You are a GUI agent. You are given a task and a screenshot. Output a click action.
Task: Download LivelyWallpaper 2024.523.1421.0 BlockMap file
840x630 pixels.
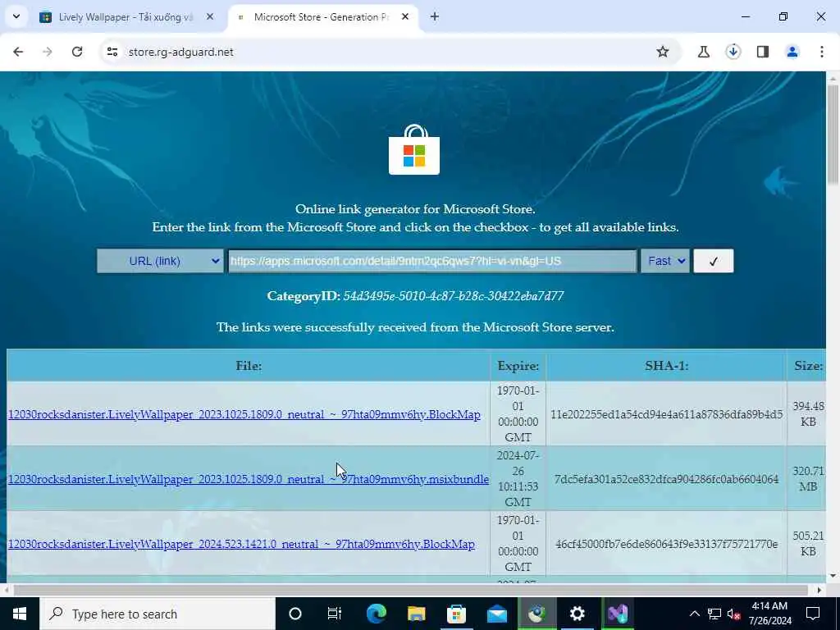(x=241, y=544)
